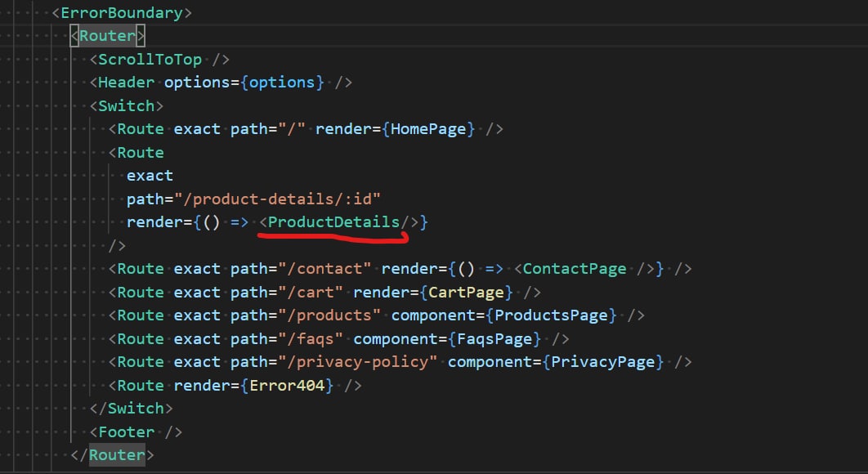Click the "/privacy-policy" path string
The image size is (868, 474).
tap(358, 361)
